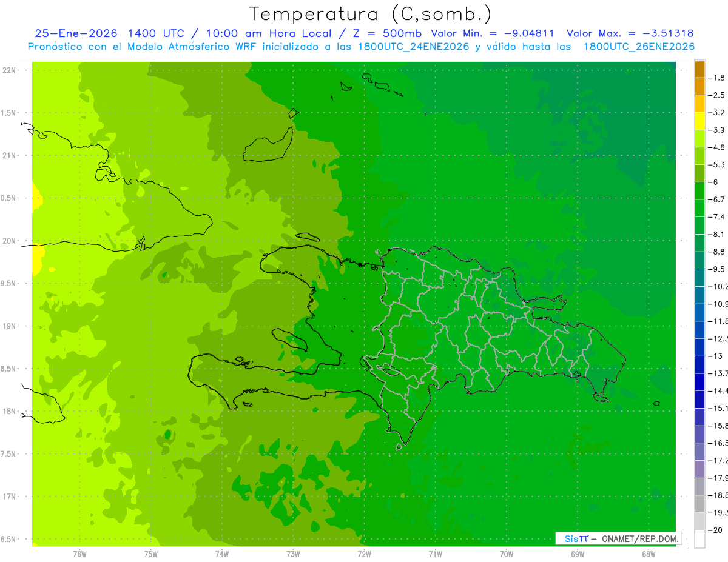Click the '1400 UTC' time text
Screen dimensions: 728x562
pyautogui.click(x=156, y=33)
